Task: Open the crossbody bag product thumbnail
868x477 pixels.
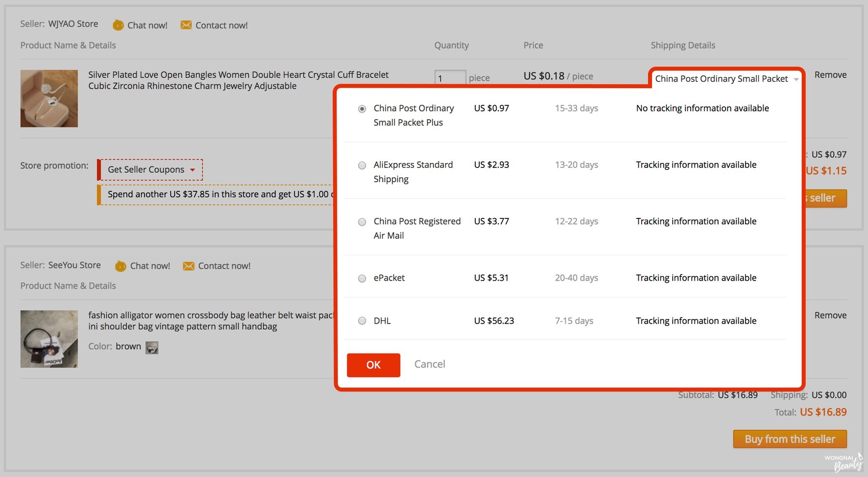Action: click(49, 339)
